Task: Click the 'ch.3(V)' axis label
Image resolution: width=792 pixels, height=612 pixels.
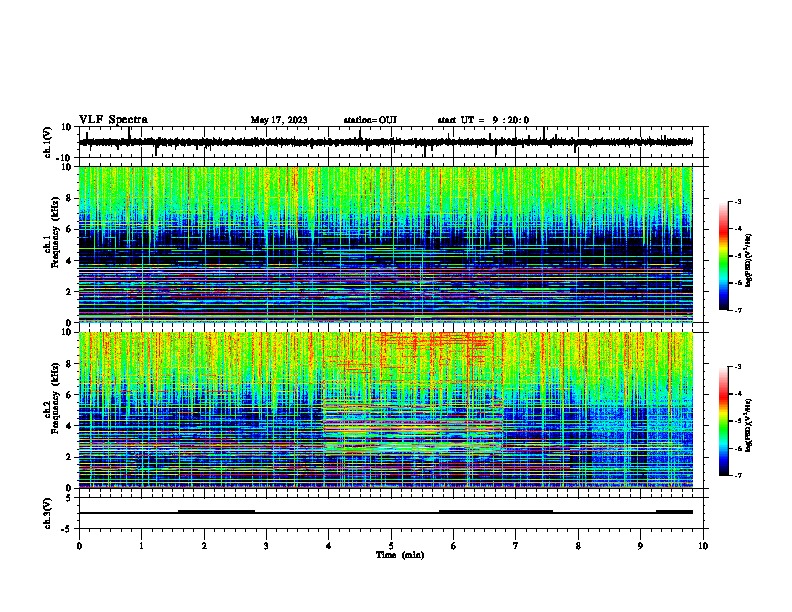Action: (48, 513)
